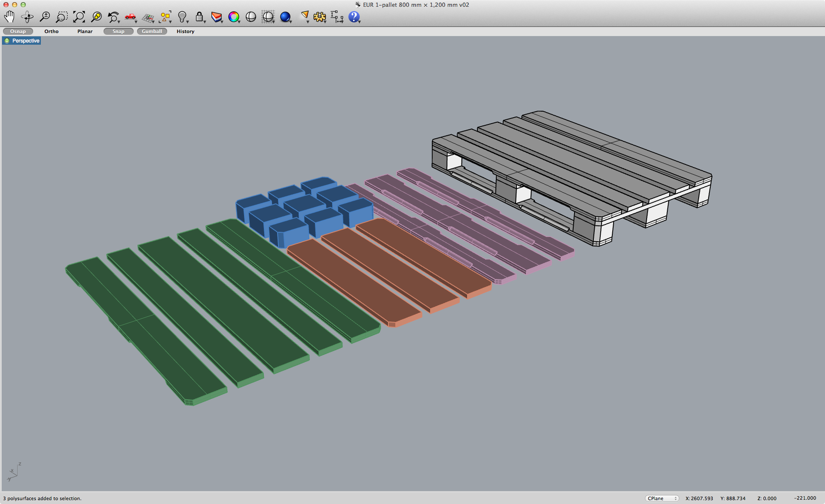
Task: Open Rhino options via the gears icon
Action: pos(320,16)
